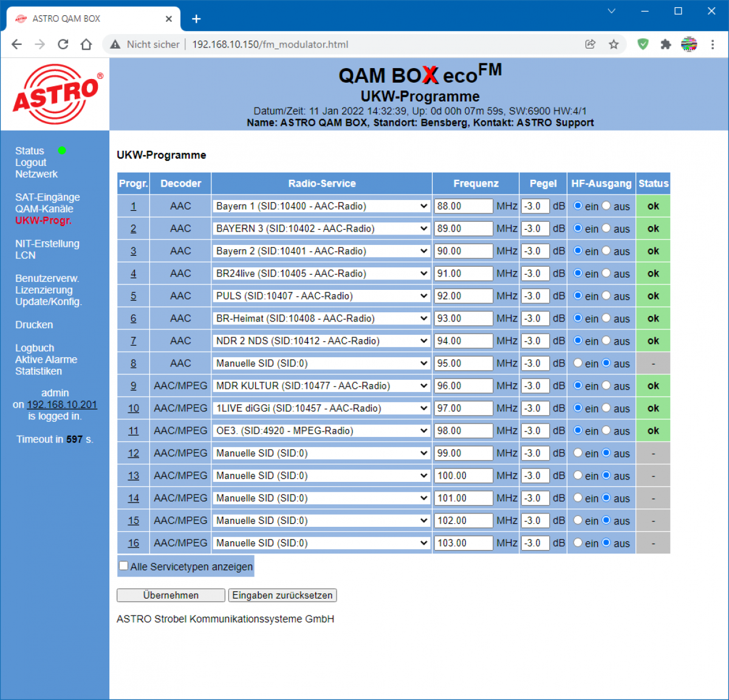Set program 16 HF-Ausgang to ein
The image size is (729, 700).
pos(578,543)
